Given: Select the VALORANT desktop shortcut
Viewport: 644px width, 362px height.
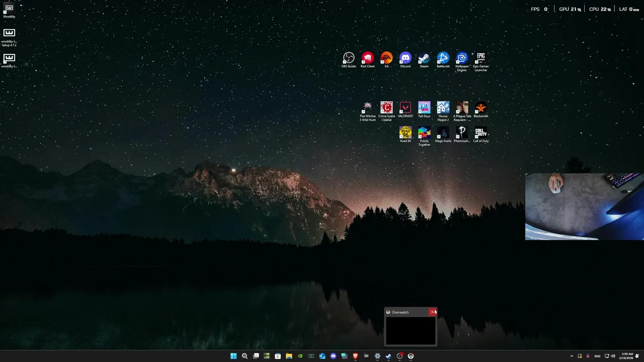Looking at the screenshot, I should [x=405, y=110].
